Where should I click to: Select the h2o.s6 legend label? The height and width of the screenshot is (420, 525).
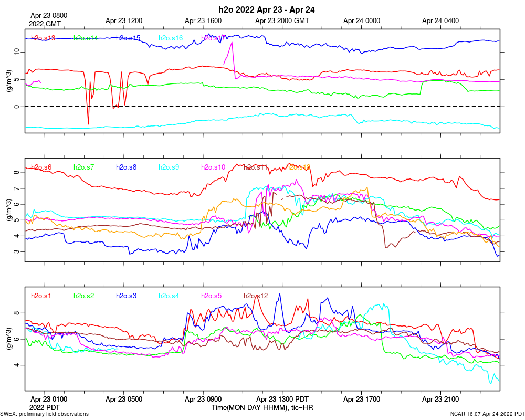pyautogui.click(x=41, y=167)
